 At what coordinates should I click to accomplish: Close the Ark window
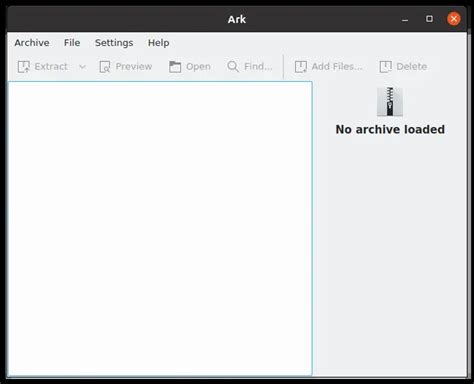point(454,19)
